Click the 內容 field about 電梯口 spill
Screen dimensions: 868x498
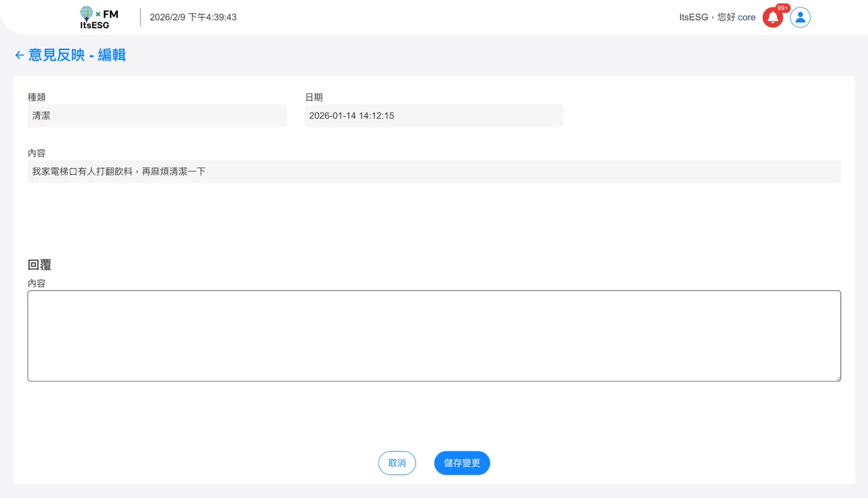(x=434, y=171)
